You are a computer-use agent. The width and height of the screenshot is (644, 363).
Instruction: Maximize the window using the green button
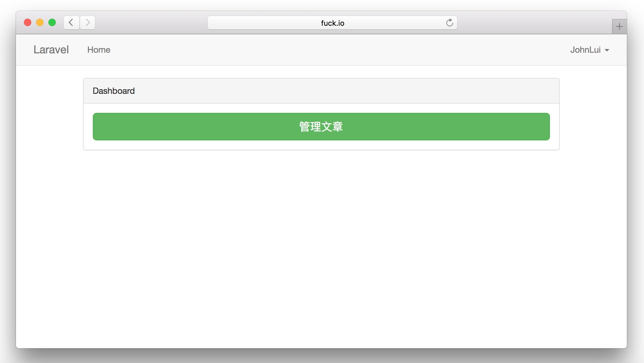point(52,23)
